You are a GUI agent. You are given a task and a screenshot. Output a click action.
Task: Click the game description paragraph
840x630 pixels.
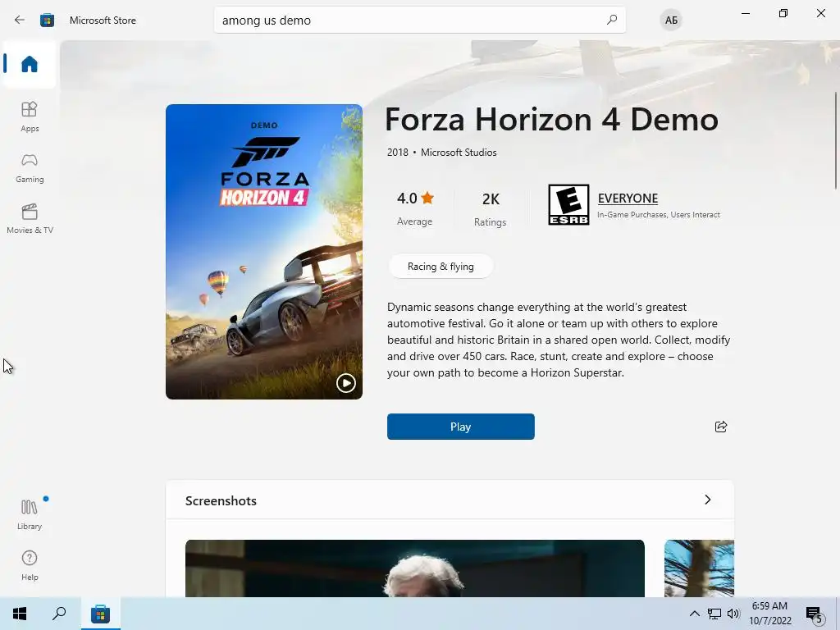(558, 340)
